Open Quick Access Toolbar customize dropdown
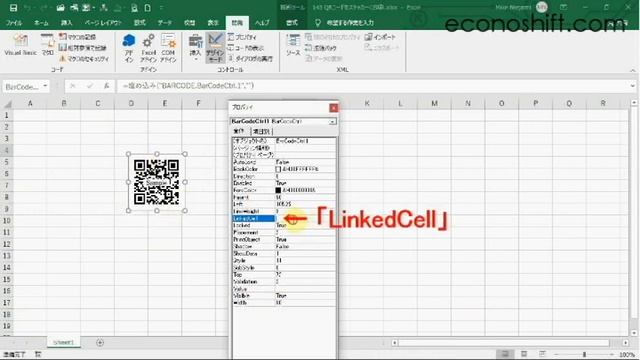Image resolution: width=640 pixels, height=360 pixels. (162, 8)
